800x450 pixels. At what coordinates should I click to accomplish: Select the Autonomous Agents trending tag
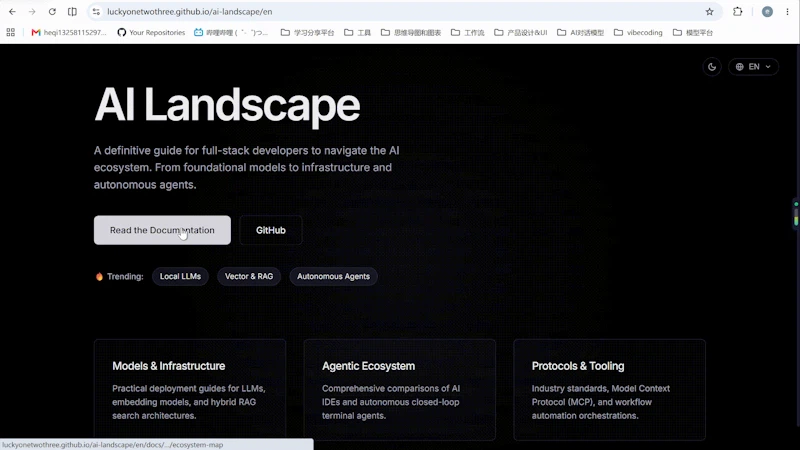[333, 277]
